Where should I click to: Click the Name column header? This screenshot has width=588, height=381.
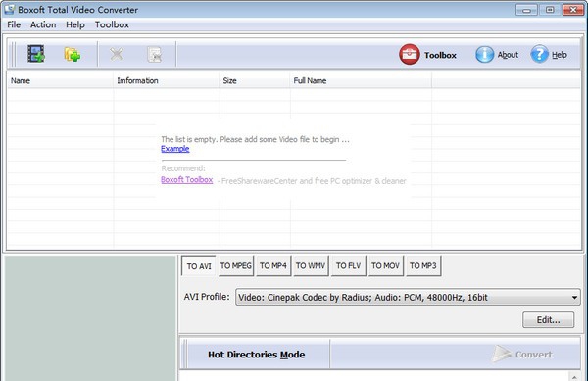60,80
